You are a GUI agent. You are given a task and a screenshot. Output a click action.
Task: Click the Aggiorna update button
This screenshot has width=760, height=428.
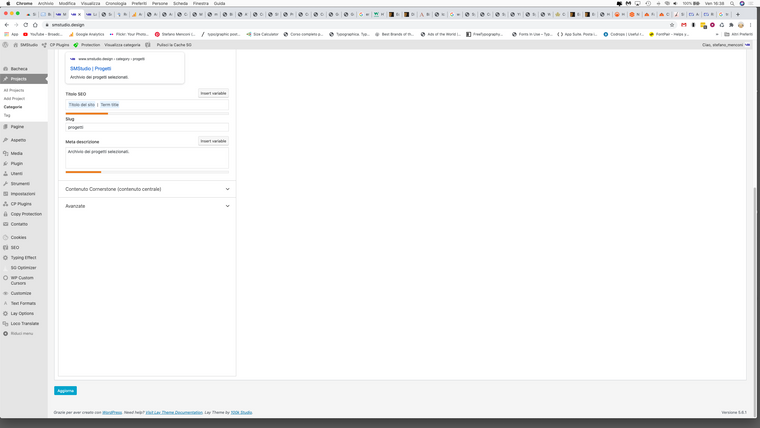[x=65, y=391]
